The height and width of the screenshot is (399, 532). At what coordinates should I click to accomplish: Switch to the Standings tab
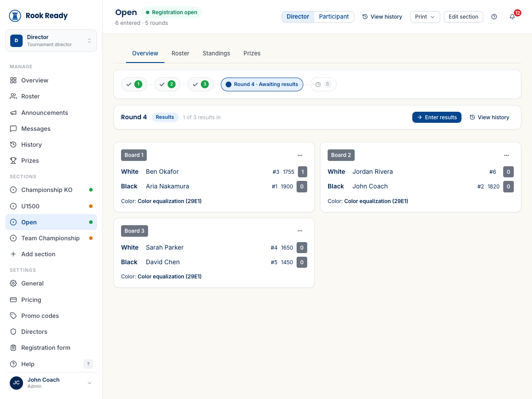click(216, 53)
